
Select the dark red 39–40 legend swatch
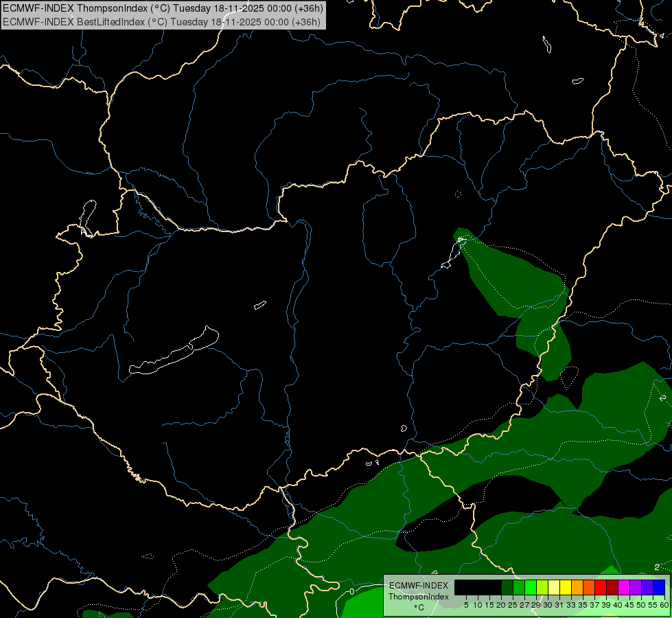(x=612, y=587)
